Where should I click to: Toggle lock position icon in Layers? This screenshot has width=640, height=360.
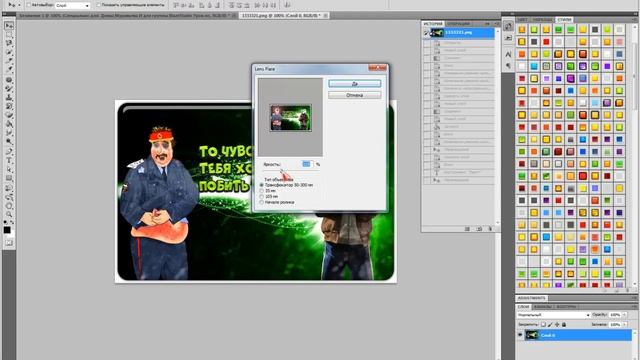click(557, 324)
